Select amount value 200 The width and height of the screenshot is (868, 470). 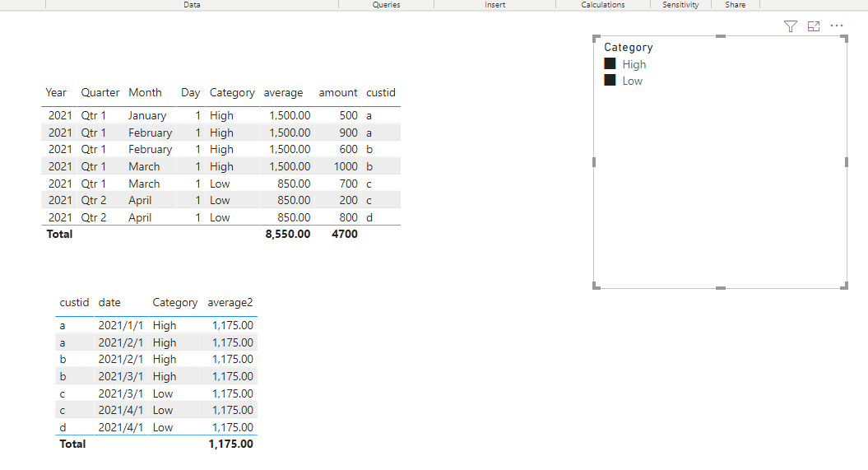pos(348,200)
